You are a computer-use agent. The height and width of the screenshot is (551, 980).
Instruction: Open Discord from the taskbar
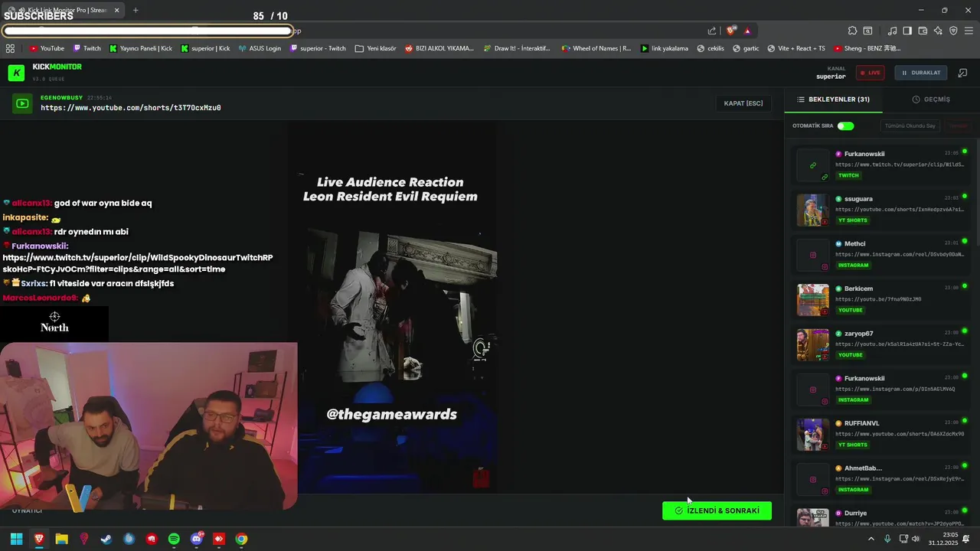pos(196,539)
